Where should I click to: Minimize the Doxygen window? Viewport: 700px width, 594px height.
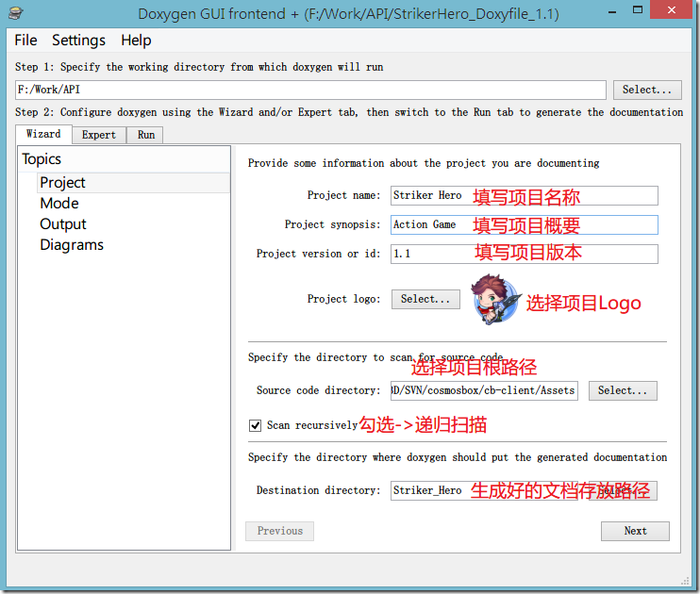click(612, 11)
